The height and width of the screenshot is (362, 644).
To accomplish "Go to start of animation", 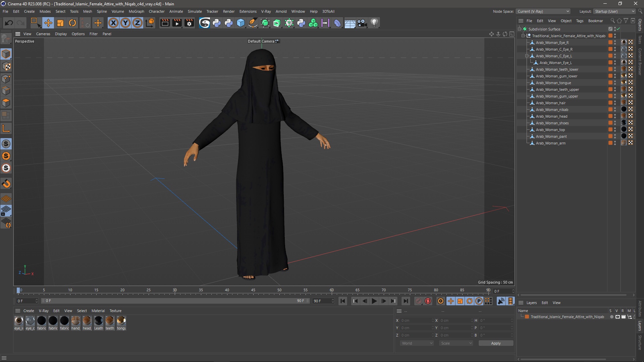I will point(342,301).
